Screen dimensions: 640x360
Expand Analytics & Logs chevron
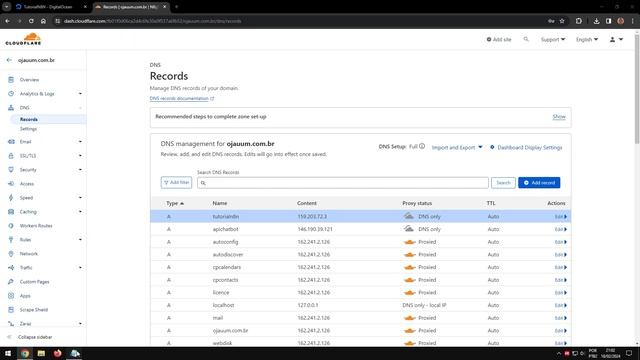point(80,93)
